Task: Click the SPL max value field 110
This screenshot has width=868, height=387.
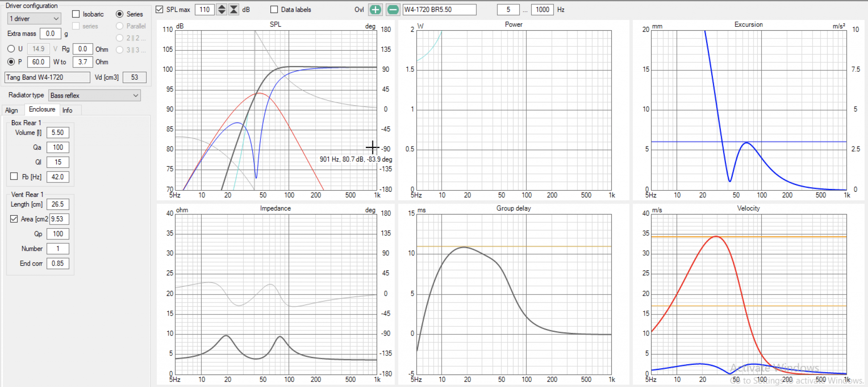Action: (x=205, y=9)
